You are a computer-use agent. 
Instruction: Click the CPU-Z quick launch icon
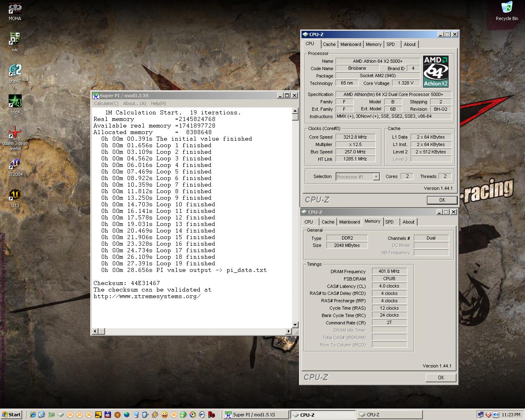coord(61,415)
